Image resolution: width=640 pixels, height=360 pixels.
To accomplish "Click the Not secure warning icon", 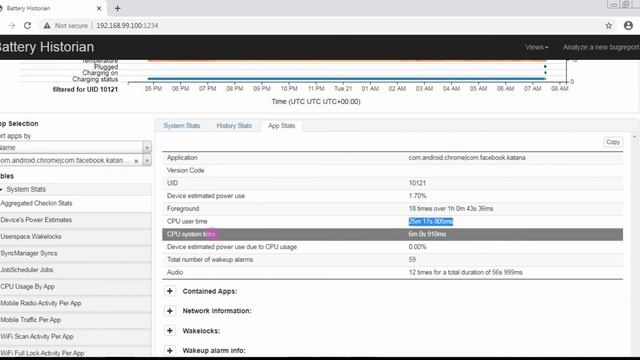I will (x=47, y=25).
